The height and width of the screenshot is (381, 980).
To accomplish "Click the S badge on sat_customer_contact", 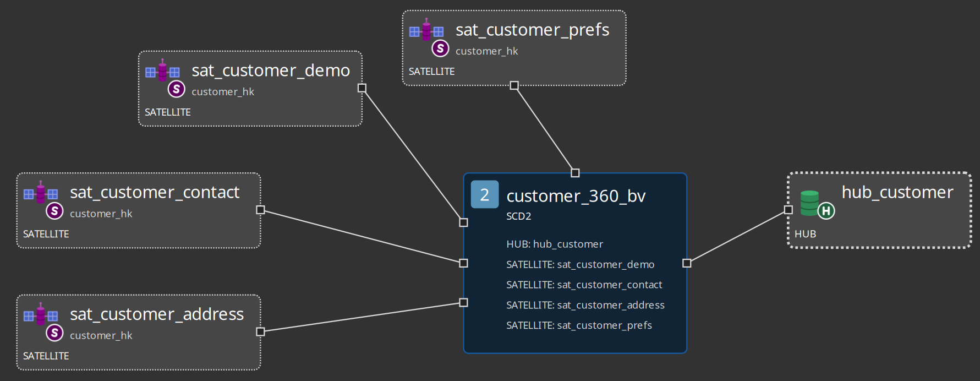I will 54,211.
